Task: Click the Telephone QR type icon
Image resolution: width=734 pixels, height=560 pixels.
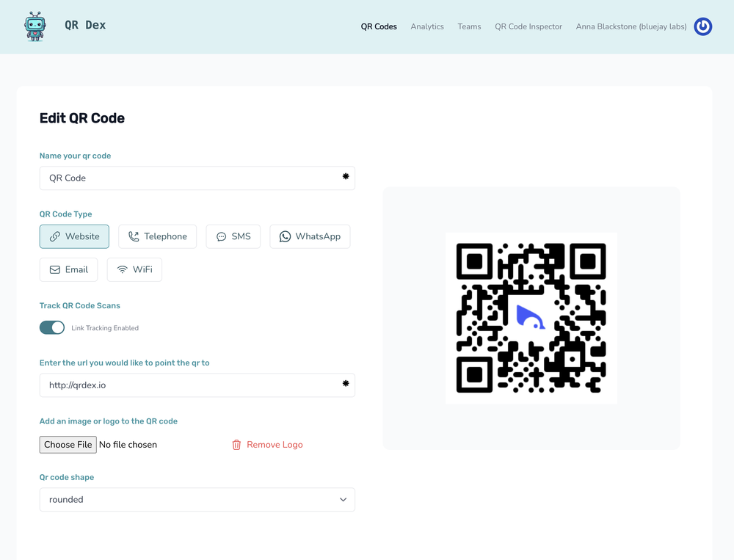Action: [133, 236]
